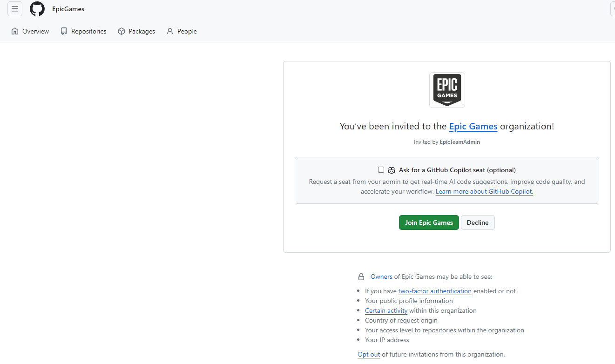
Task: Click EpicGames name in the header
Action: (x=68, y=9)
